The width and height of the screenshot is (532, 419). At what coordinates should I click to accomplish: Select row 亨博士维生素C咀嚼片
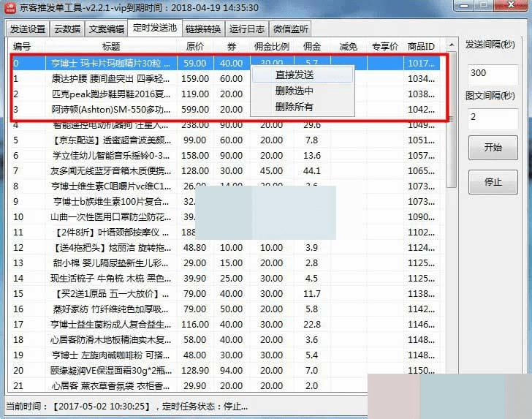(x=225, y=186)
